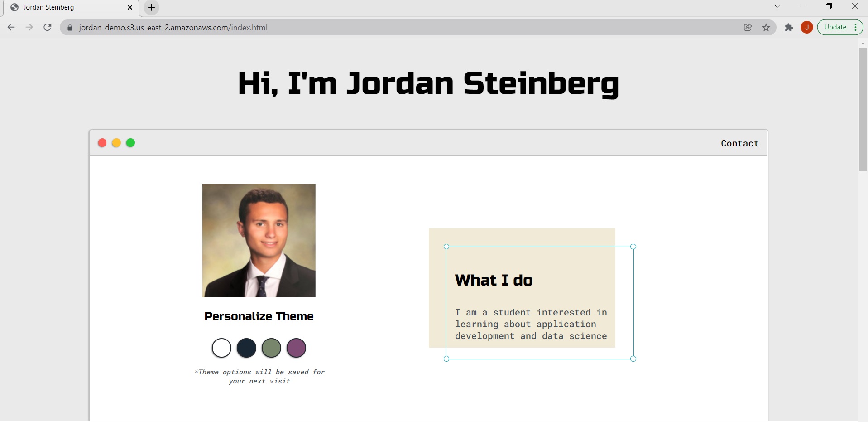Image resolution: width=868 pixels, height=422 pixels.
Task: Go back using browser back arrow
Action: point(11,27)
